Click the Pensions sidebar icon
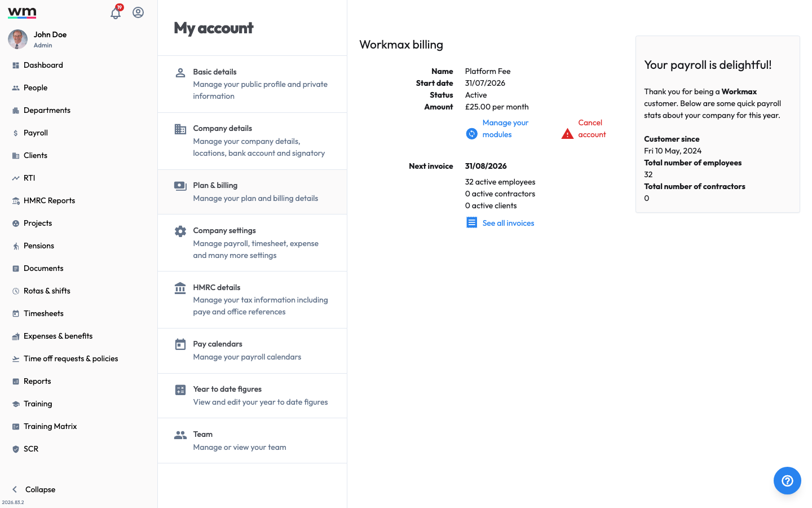812x508 pixels. coord(16,246)
